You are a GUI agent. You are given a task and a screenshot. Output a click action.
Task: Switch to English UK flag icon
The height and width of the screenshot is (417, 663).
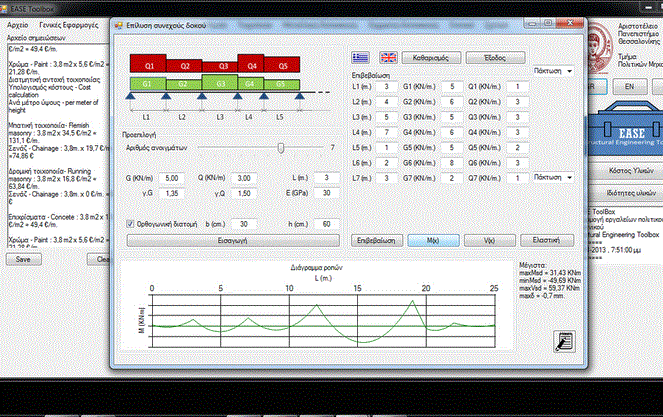click(x=388, y=58)
